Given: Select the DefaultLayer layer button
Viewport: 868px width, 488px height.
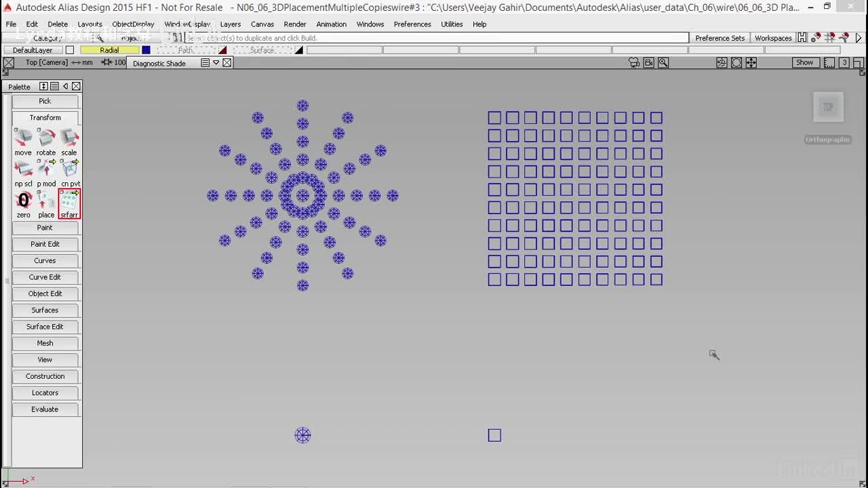Looking at the screenshot, I should 33,50.
